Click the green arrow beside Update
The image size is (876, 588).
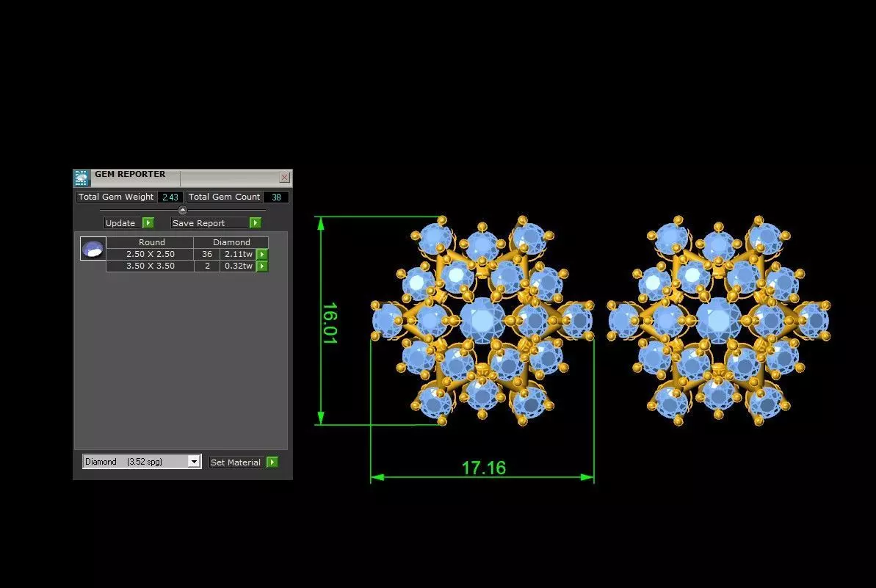click(148, 223)
